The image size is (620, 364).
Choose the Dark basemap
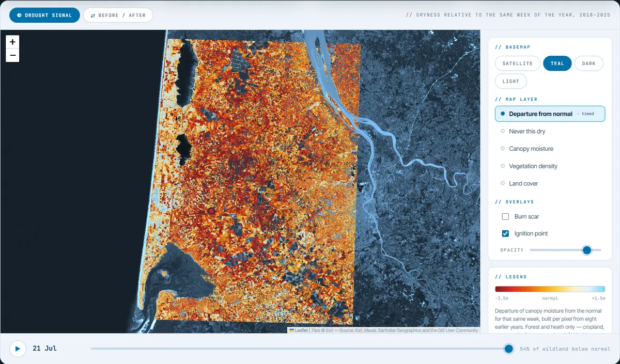588,64
